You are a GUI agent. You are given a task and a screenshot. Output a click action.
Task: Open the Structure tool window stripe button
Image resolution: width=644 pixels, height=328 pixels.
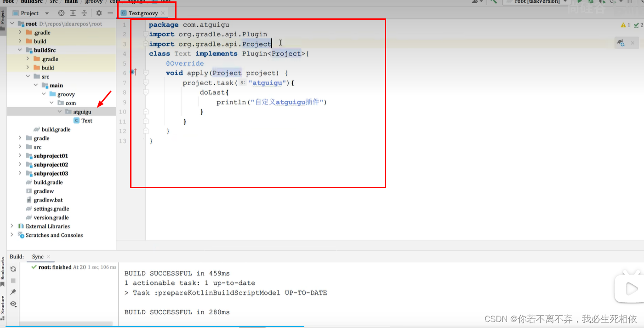[3, 308]
